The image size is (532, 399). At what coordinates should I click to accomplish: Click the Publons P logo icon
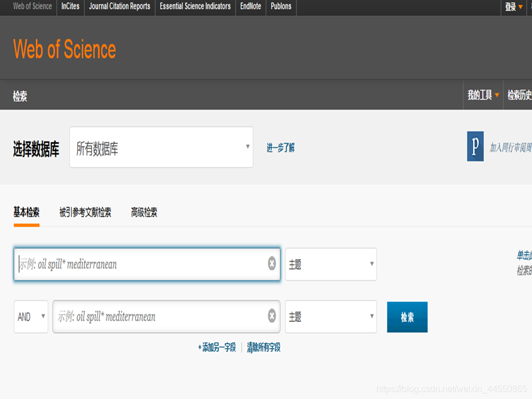coord(475,146)
